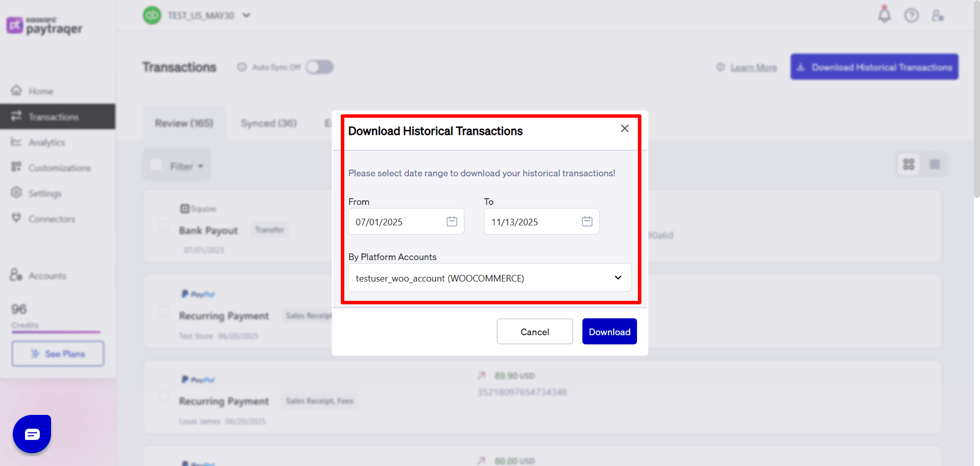980x466 pixels.
Task: Open the From date calendar picker
Action: pos(451,221)
